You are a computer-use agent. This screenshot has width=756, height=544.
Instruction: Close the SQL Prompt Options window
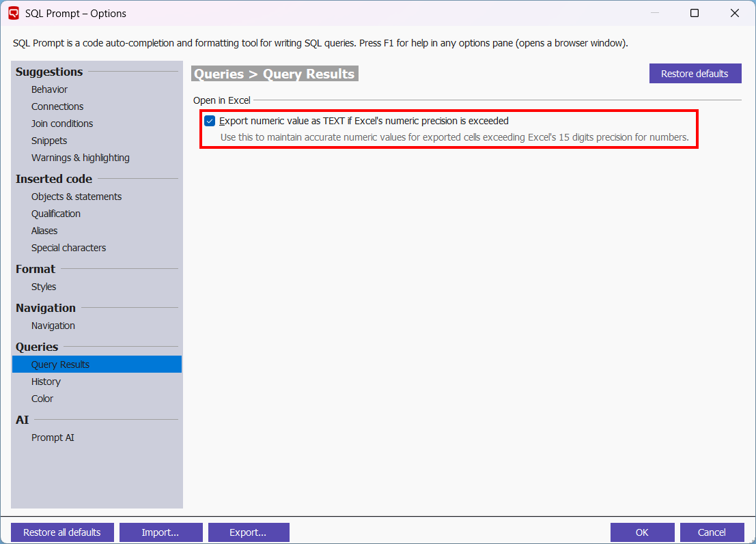735,13
